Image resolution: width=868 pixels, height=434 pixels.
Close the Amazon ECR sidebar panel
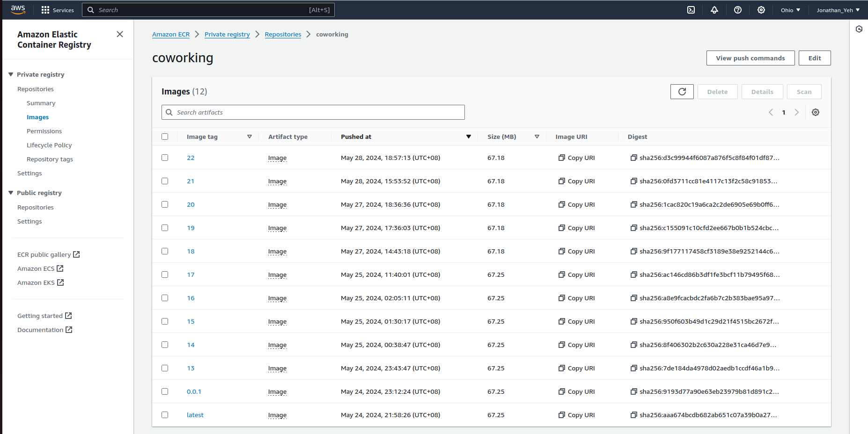120,34
